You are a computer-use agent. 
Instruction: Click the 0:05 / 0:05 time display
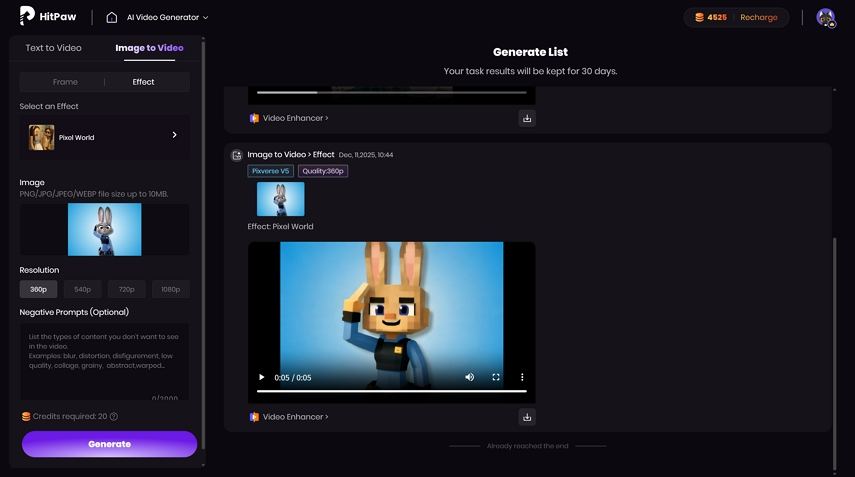point(293,378)
